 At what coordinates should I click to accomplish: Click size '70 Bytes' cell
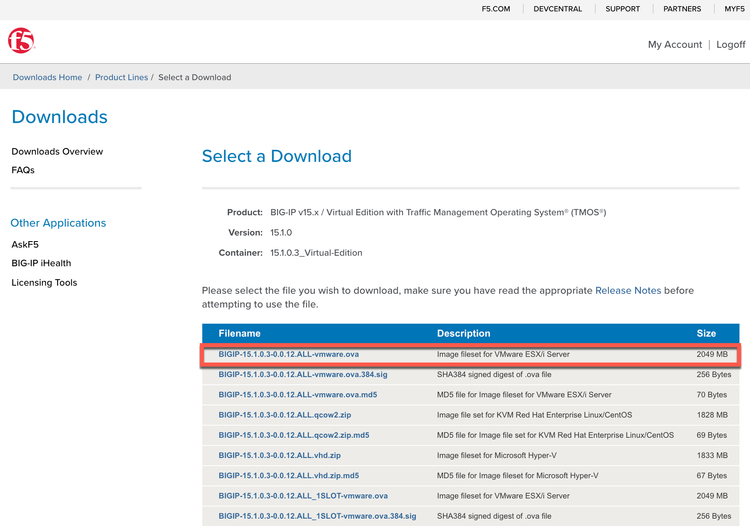(712, 395)
